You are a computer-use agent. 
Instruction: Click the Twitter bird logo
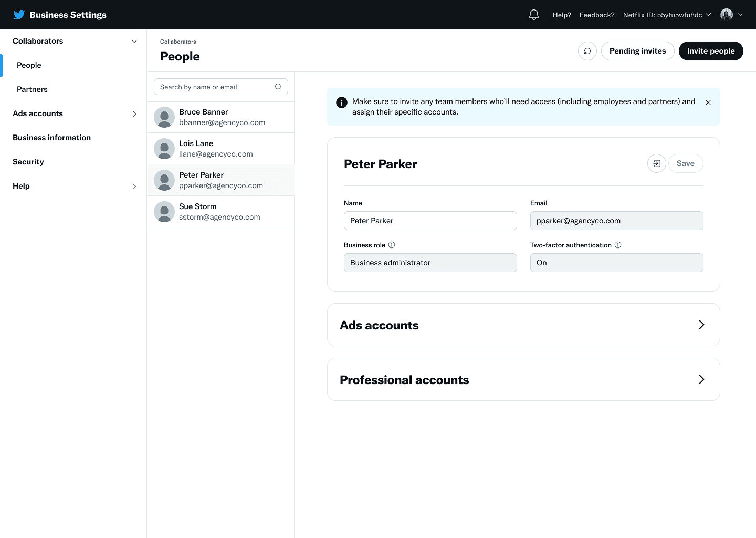click(x=19, y=14)
